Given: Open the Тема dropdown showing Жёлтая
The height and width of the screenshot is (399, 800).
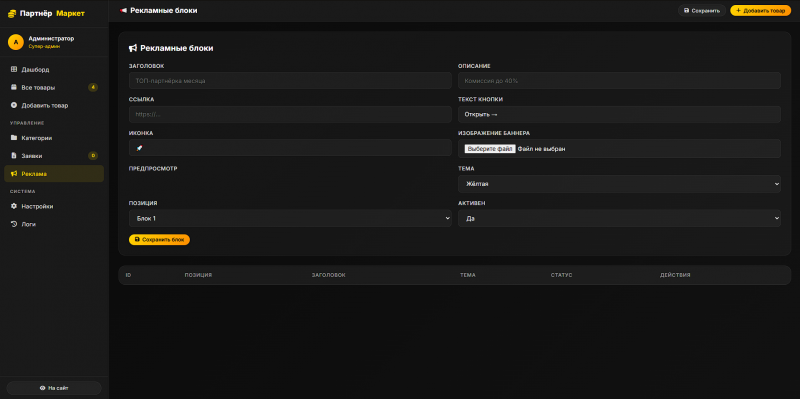Looking at the screenshot, I should pyautogui.click(x=619, y=184).
